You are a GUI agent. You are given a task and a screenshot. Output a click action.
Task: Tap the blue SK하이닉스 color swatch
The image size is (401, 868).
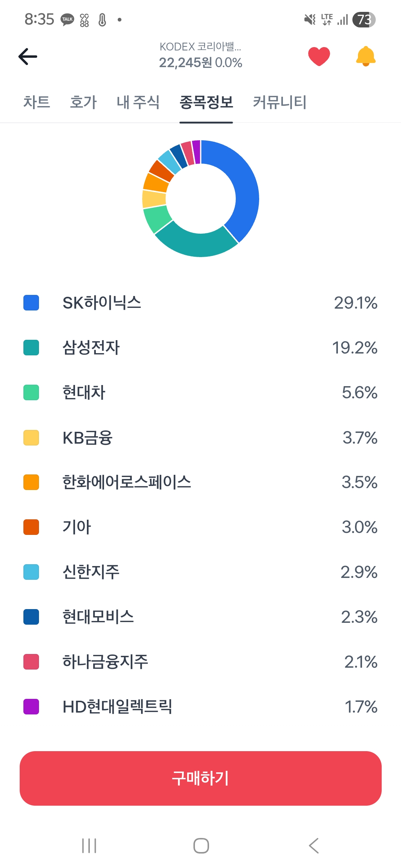[x=31, y=303]
